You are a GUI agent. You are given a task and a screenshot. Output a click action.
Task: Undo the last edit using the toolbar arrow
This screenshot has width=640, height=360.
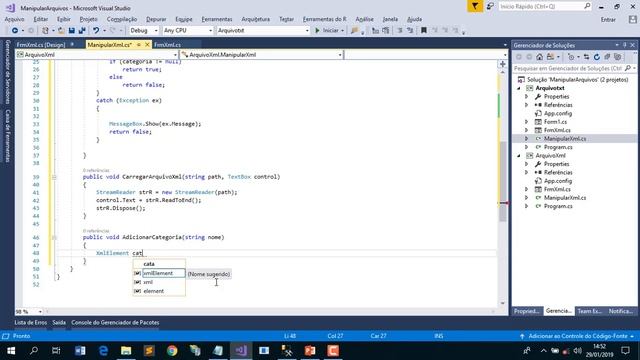click(x=96, y=31)
